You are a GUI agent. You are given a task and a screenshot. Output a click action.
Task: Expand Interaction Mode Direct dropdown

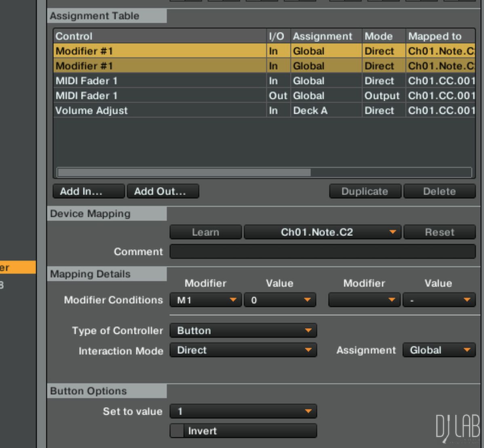pos(243,350)
